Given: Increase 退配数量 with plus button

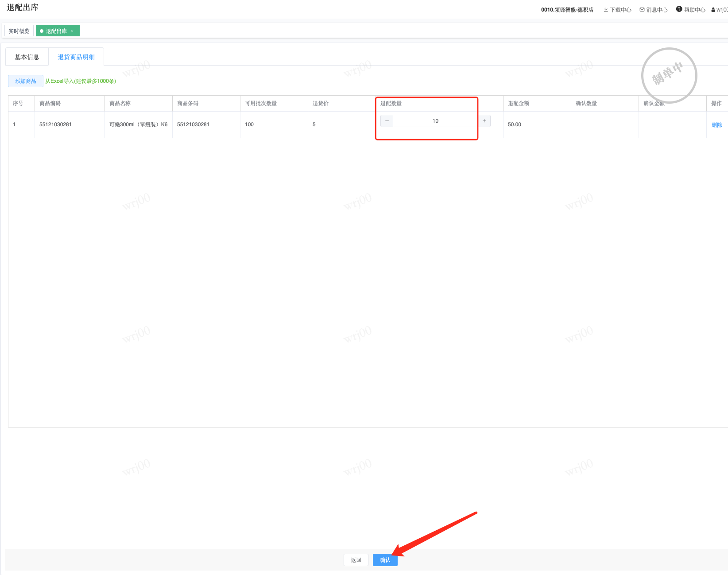Looking at the screenshot, I should (x=484, y=121).
